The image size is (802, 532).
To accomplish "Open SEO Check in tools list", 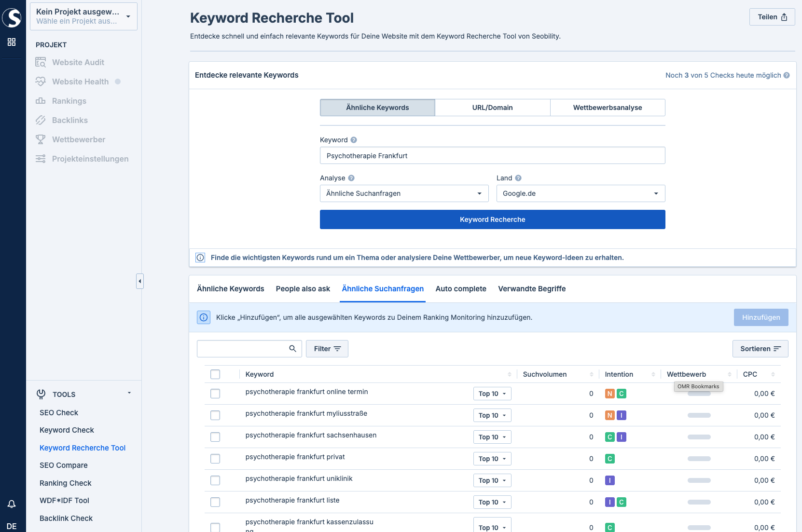I will point(59,413).
